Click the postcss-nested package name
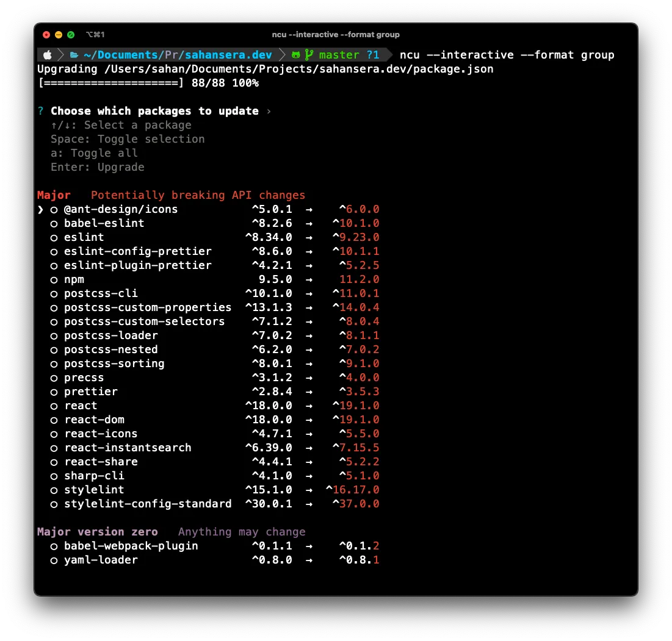Image resolution: width=672 pixels, height=641 pixels. point(111,350)
